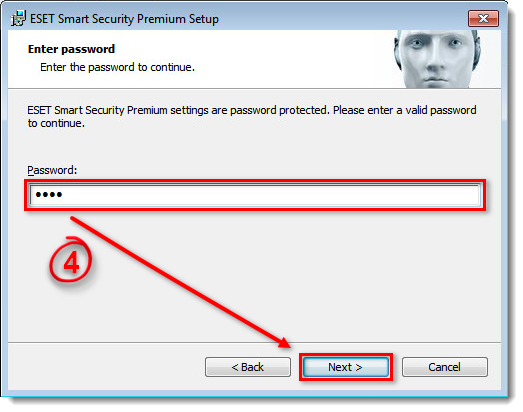This screenshot has width=523, height=412.
Task: Click the red arrowhead pointing at Next
Action: tap(284, 343)
